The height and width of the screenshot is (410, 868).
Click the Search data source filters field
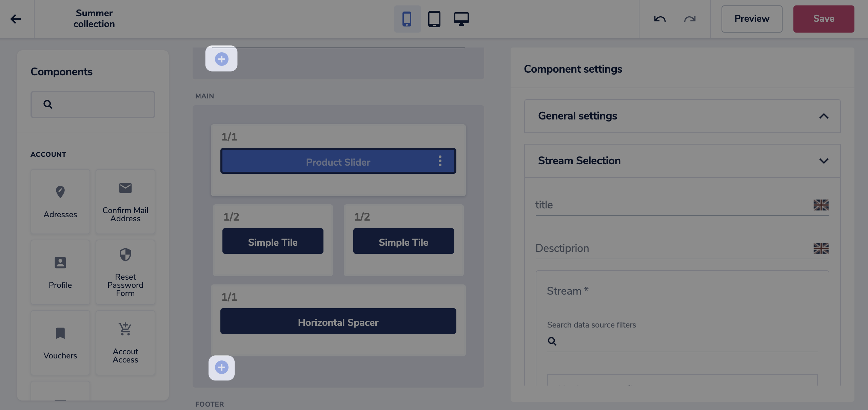click(x=682, y=341)
